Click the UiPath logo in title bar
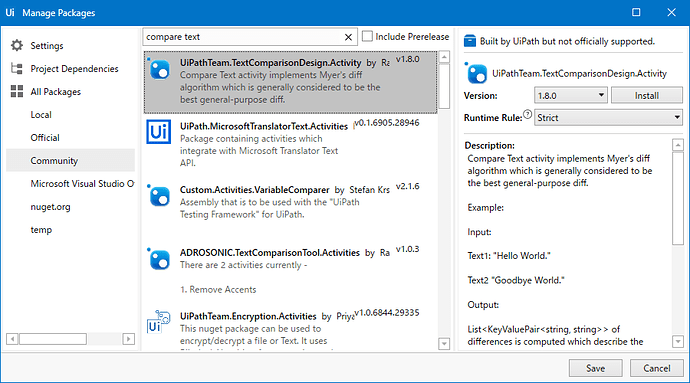Image resolution: width=690 pixels, height=383 pixels. click(x=10, y=12)
